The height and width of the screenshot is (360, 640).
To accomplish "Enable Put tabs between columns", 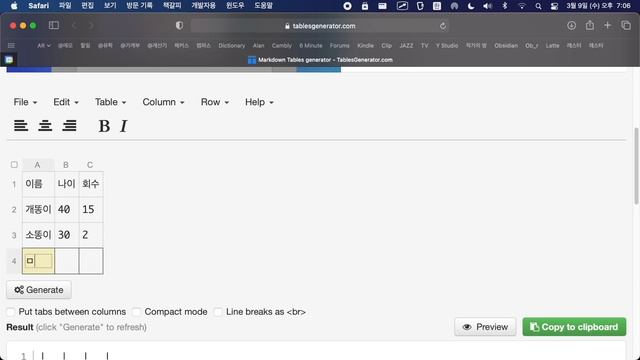I will (x=11, y=312).
